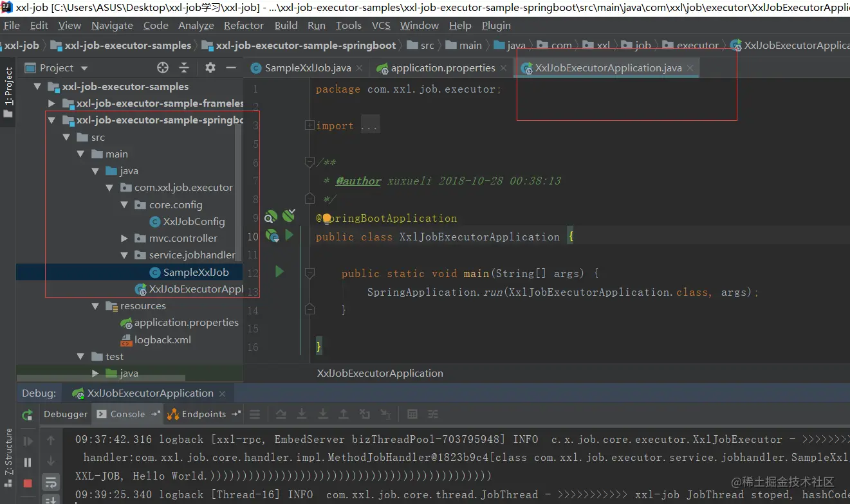This screenshot has width=850, height=504.
Task: Close the SampleXxlJob.java tab
Action: (x=359, y=68)
